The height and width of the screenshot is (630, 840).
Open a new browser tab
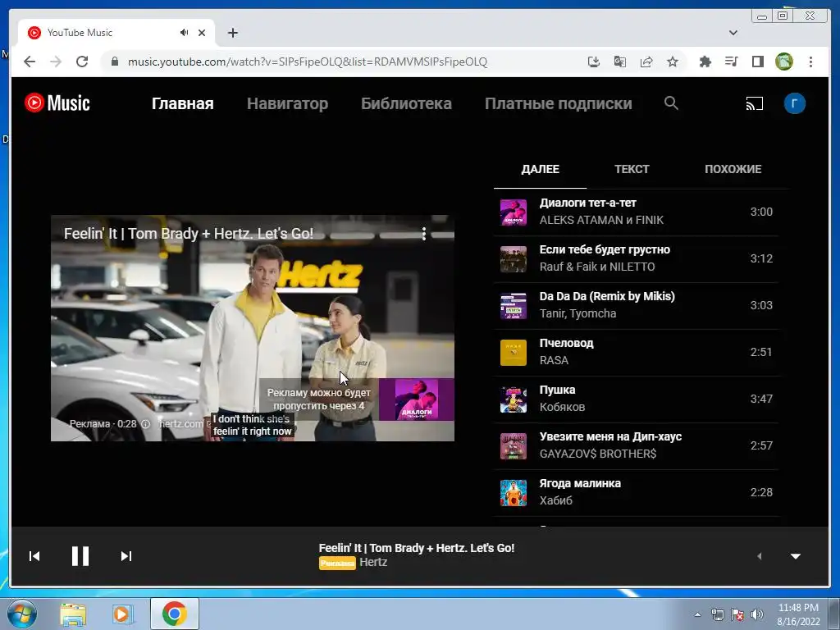[232, 33]
